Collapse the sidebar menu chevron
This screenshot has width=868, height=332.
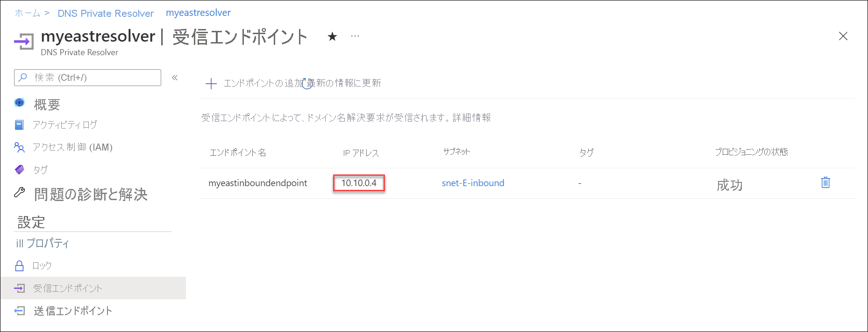(175, 78)
